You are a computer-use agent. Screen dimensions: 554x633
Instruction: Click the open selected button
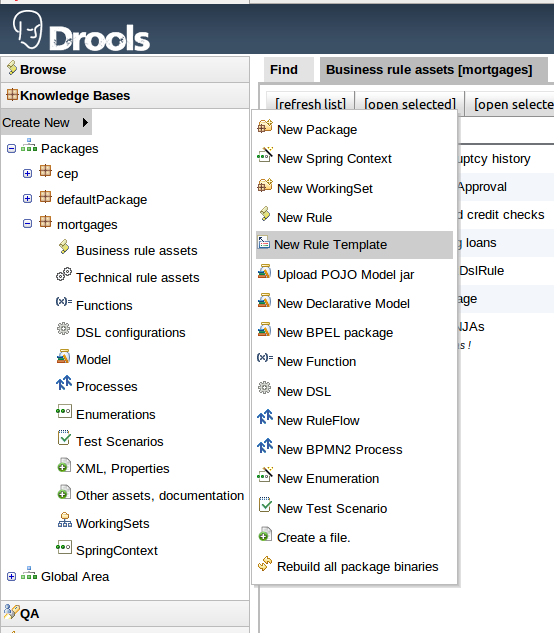click(x=409, y=104)
